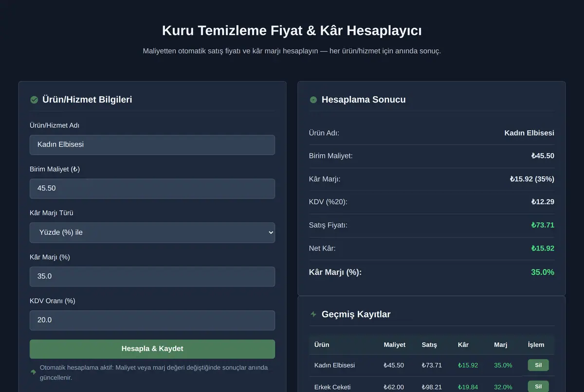
Task: Click the Satış column header
Action: click(x=429, y=345)
